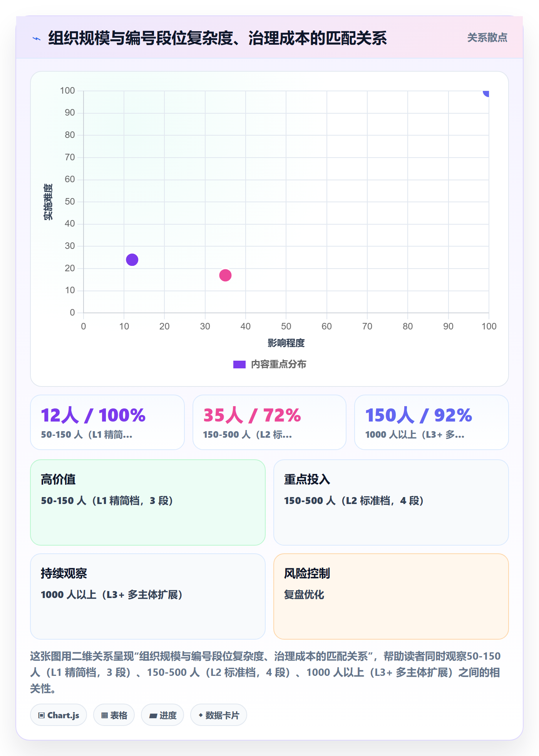Click the 关系散点 badge in the header
Image resolution: width=539 pixels, height=756 pixels.
click(x=487, y=38)
